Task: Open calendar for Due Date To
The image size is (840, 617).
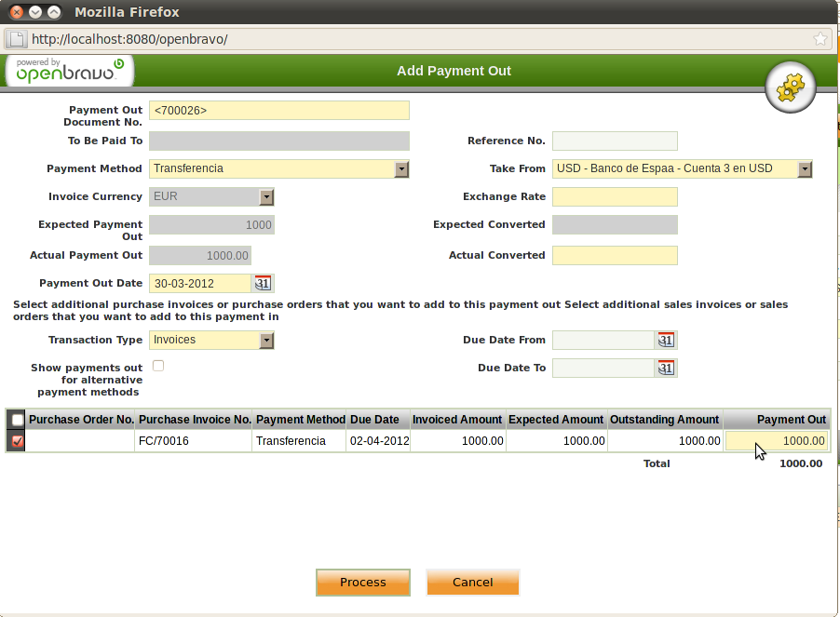Action: [666, 369]
